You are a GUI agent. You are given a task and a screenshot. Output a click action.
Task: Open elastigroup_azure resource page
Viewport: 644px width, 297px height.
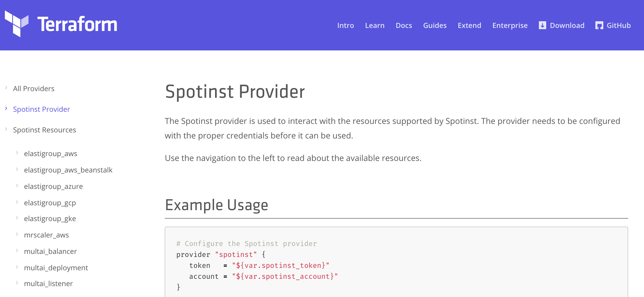click(53, 186)
